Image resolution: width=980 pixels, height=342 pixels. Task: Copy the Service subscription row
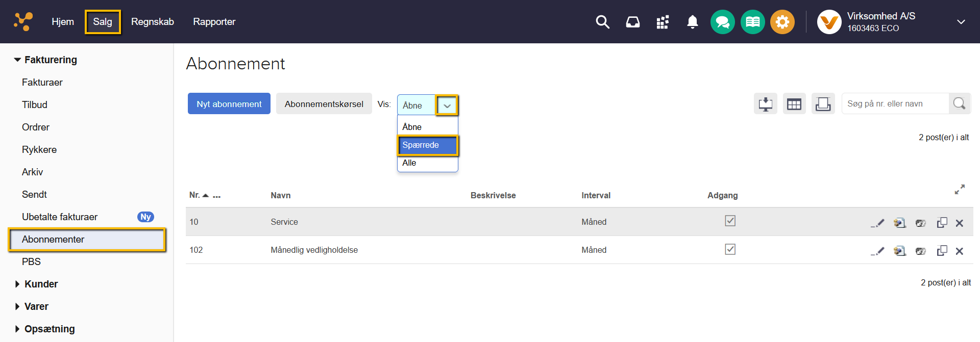click(x=942, y=223)
